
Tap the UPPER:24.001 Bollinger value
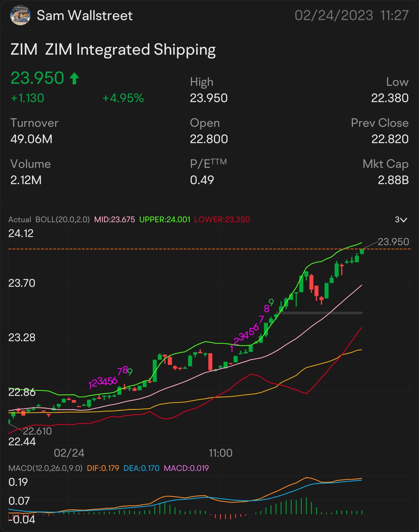[165, 220]
